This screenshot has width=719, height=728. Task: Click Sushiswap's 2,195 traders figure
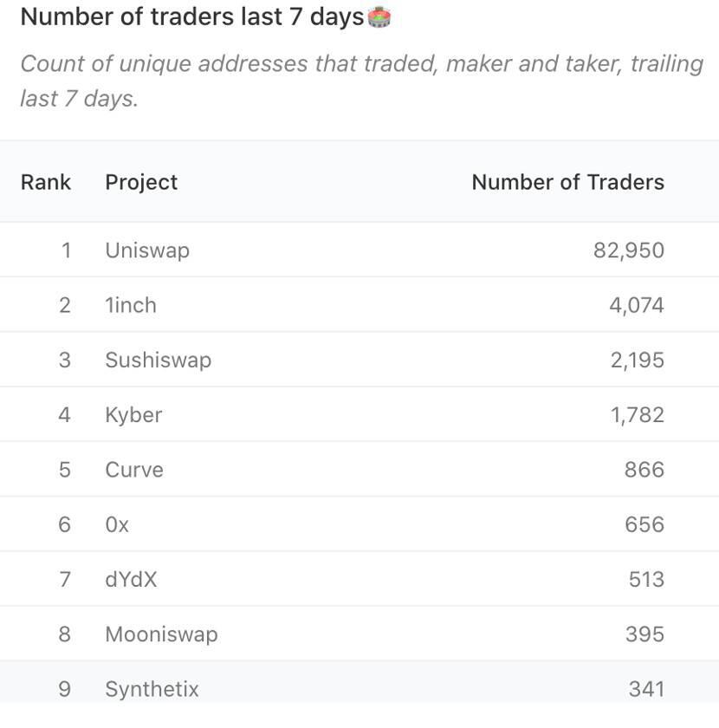pyautogui.click(x=637, y=360)
